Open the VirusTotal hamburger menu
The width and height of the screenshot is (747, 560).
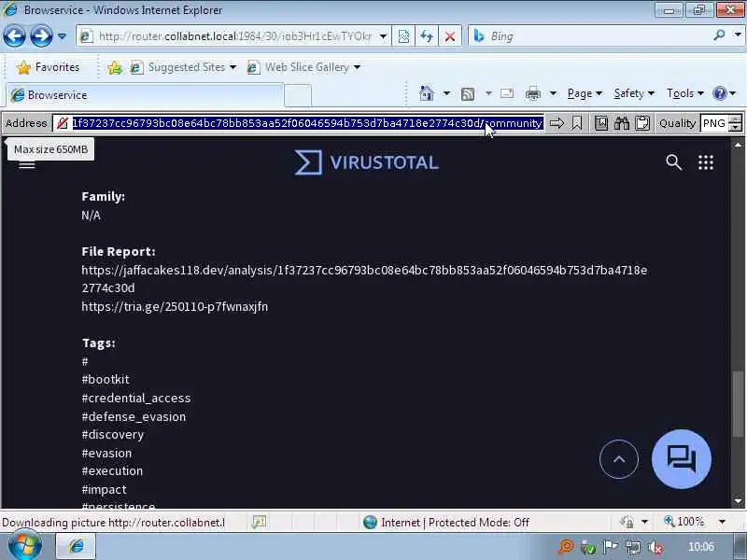tap(27, 164)
